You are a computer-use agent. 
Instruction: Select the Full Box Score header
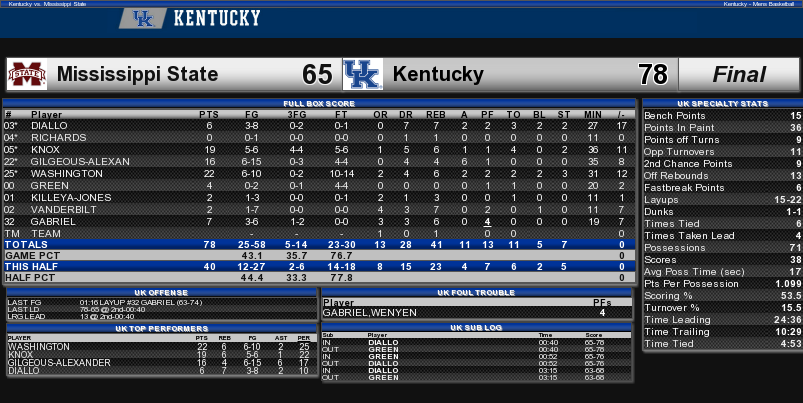pyautogui.click(x=319, y=103)
